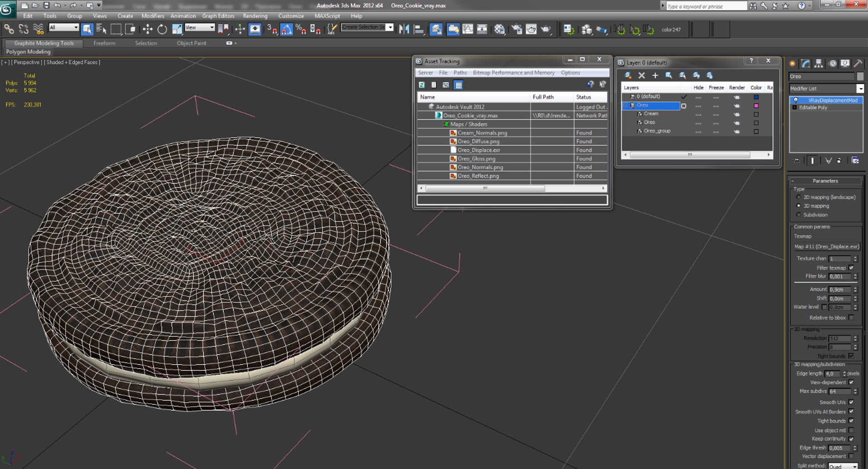Open the Material Editor sphere icon
The width and height of the screenshot is (868, 469).
499,29
